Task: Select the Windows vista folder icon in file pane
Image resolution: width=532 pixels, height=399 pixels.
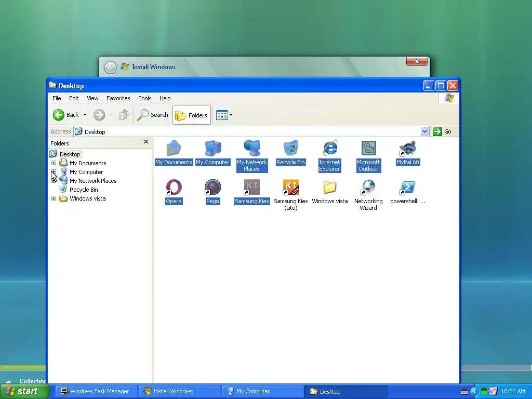Action: (x=329, y=192)
